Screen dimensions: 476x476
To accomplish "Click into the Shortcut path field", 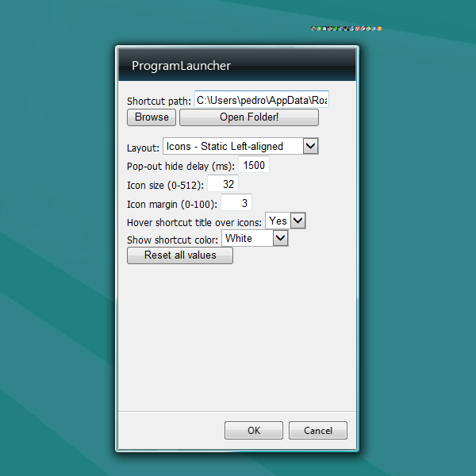I will pos(262,99).
